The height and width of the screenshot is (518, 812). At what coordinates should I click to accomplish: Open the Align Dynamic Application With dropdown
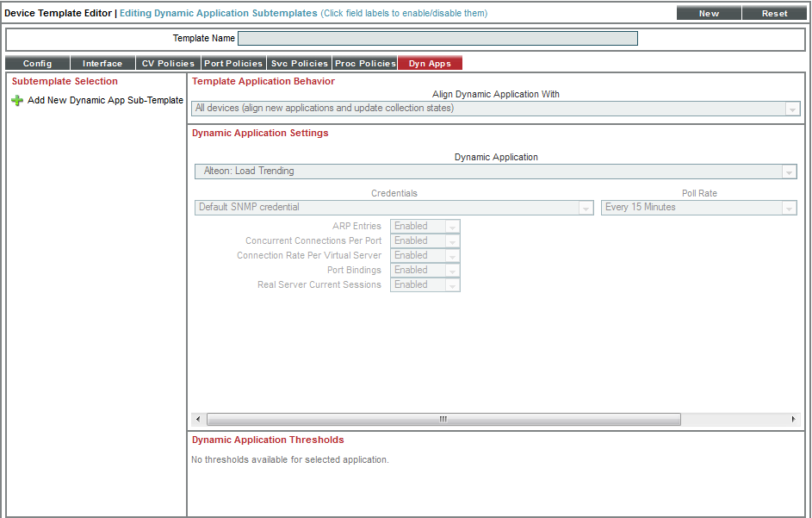pyautogui.click(x=495, y=109)
